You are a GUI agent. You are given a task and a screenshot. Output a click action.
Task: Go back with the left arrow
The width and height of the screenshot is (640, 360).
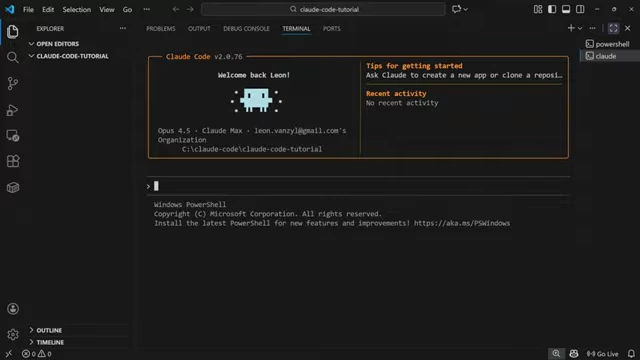(176, 9)
